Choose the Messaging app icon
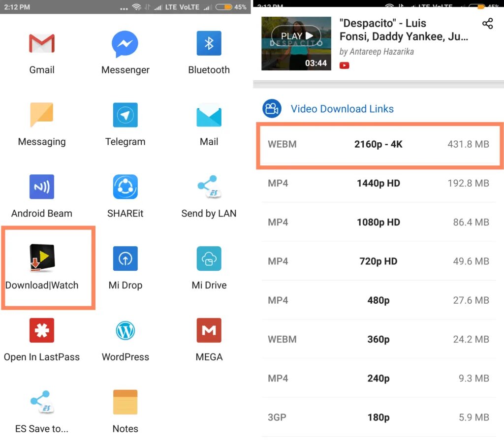Screen dimensions: 504x446 click(x=42, y=115)
